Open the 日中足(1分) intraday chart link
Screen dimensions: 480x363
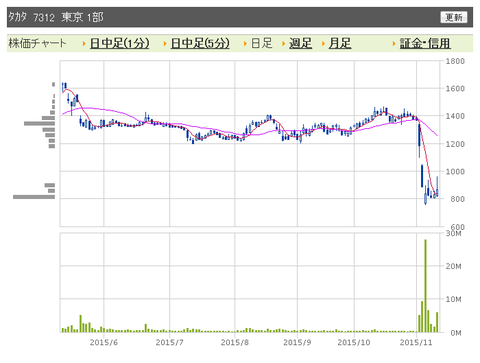[120, 43]
